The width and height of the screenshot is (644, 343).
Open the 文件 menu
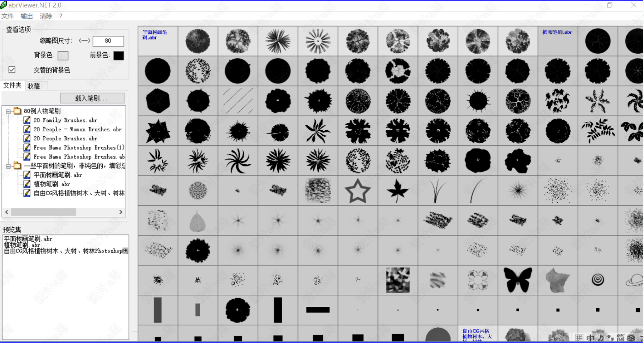[8, 16]
